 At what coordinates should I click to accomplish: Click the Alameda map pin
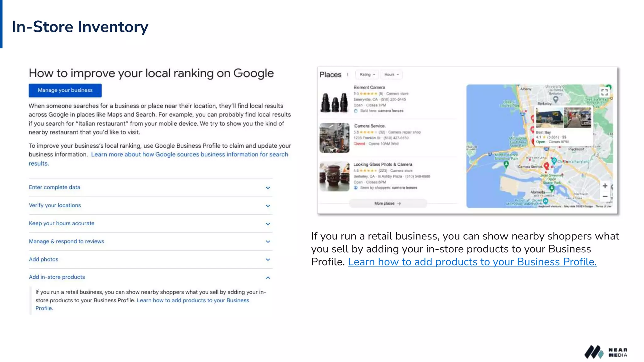[x=552, y=188]
